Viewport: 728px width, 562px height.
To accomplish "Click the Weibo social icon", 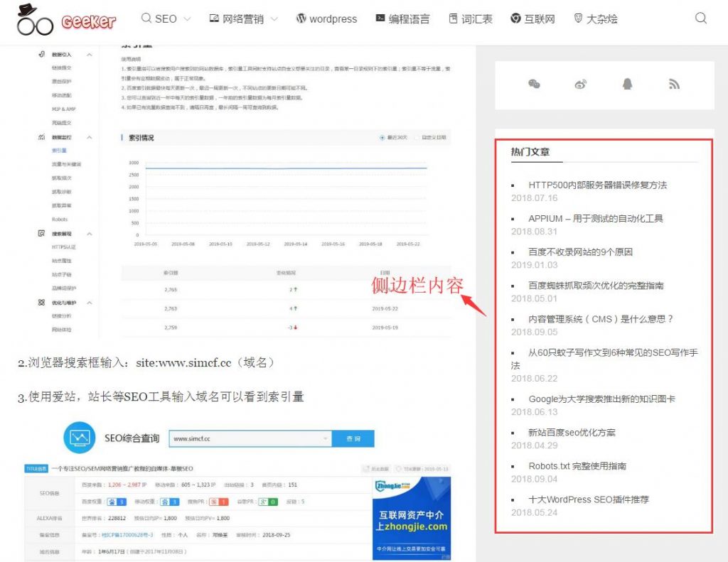I will point(581,85).
